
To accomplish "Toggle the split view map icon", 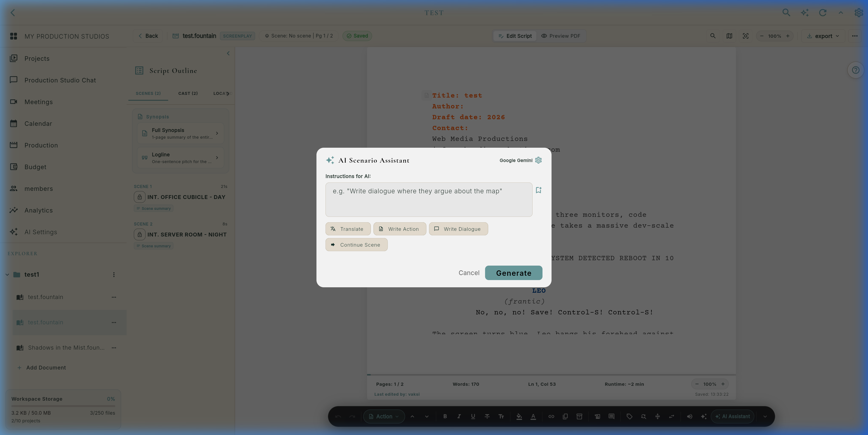I will click(x=729, y=36).
